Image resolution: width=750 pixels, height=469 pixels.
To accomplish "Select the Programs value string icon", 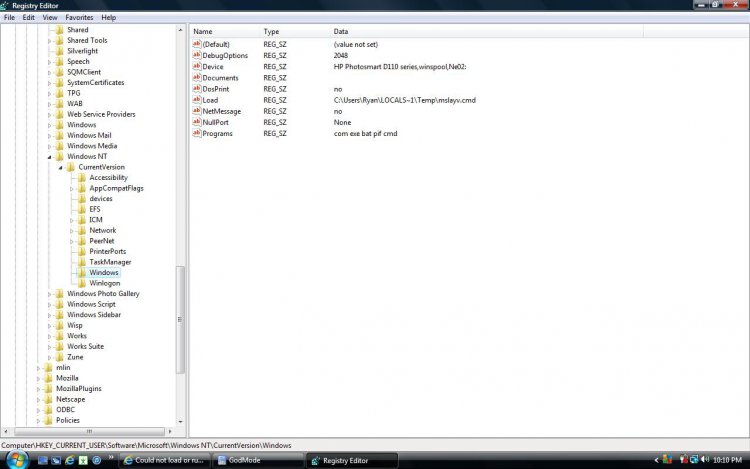I will (197, 133).
